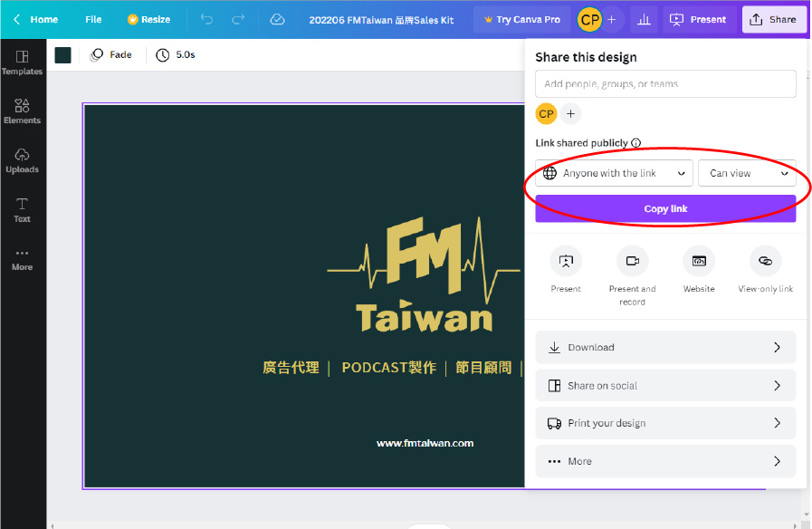Image resolution: width=812 pixels, height=529 pixels.
Task: Open the Elements side panel
Action: 23,112
